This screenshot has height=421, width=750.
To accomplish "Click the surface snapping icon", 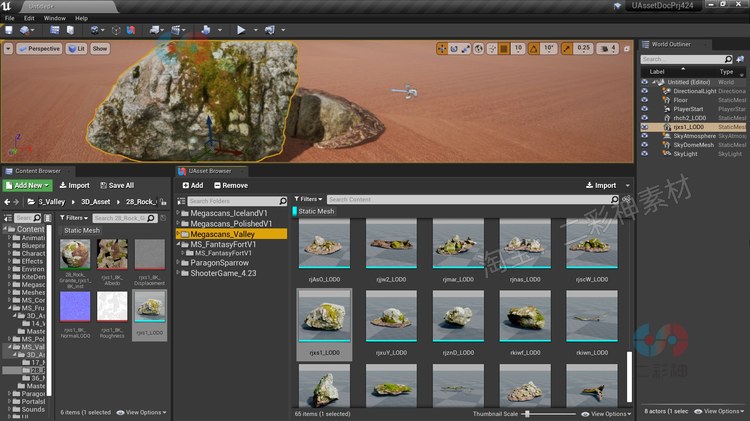I will pyautogui.click(x=492, y=49).
